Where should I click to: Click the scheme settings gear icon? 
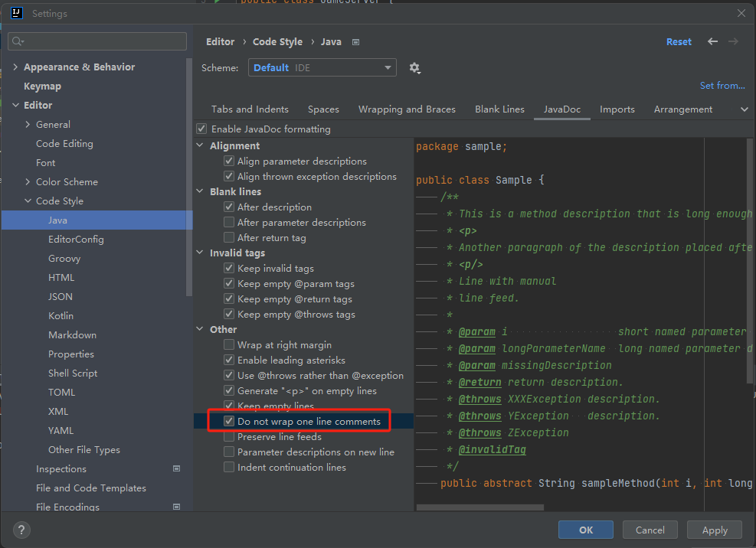[414, 68]
